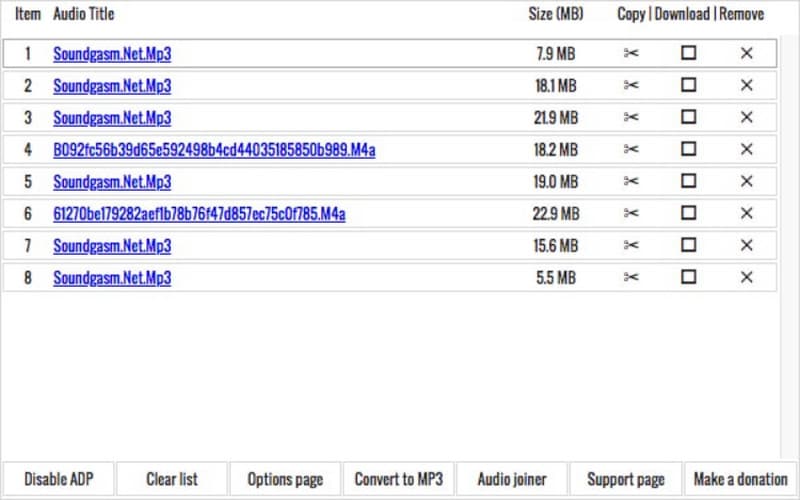Open Soundgasm.Net.Mp3 link in row 2
Image resolution: width=800 pixels, height=500 pixels.
(112, 86)
